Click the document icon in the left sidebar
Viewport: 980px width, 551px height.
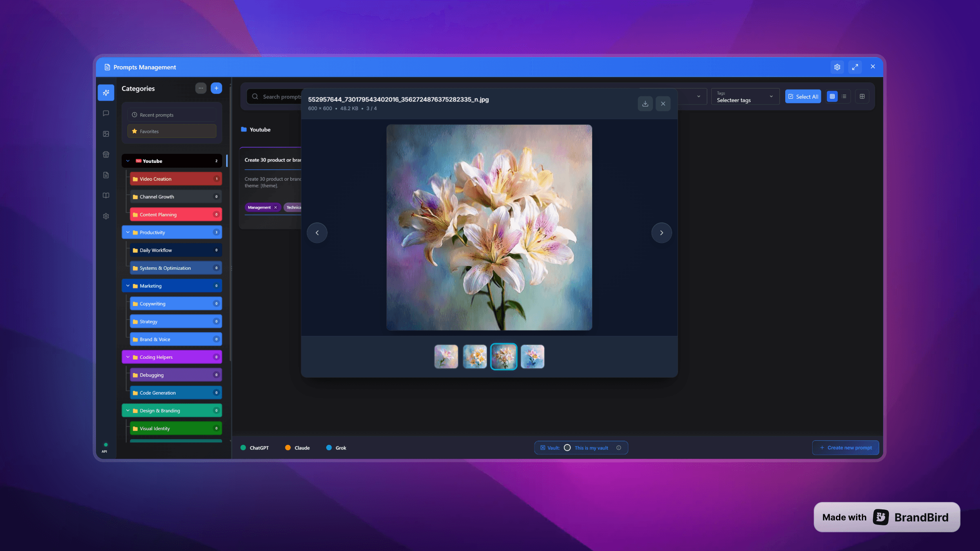[106, 175]
